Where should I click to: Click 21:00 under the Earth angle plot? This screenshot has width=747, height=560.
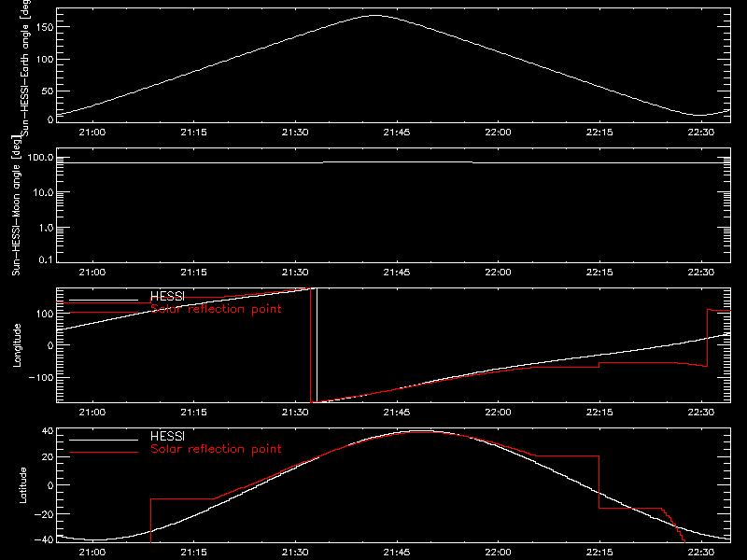pyautogui.click(x=92, y=133)
